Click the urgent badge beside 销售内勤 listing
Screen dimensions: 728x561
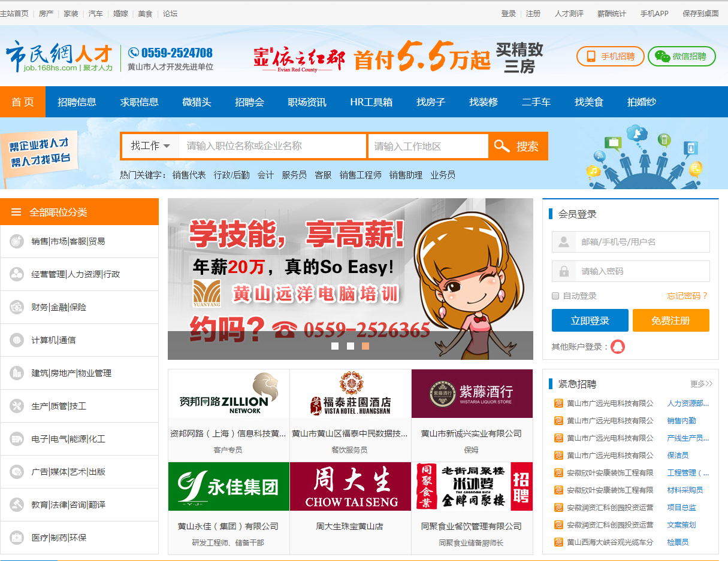558,421
